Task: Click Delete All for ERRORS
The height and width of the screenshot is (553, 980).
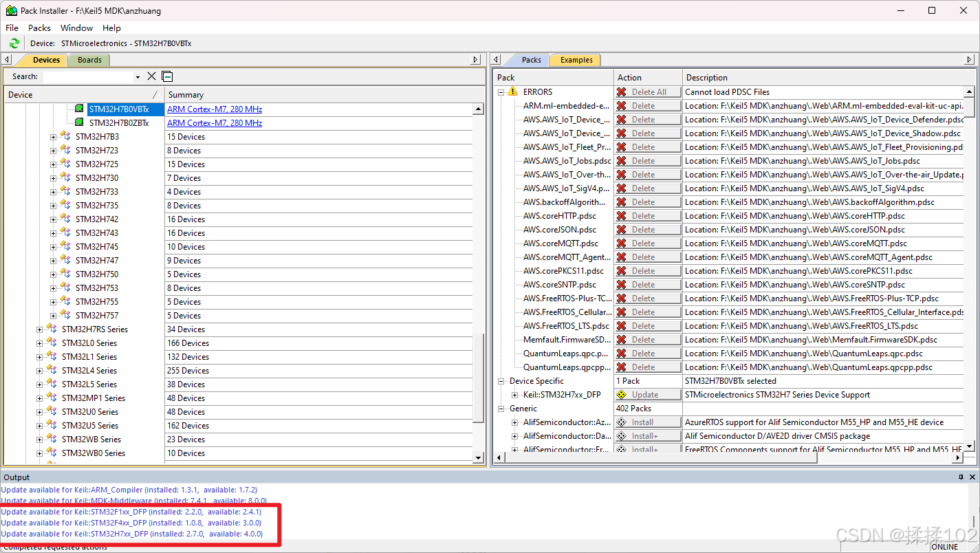Action: 648,91
